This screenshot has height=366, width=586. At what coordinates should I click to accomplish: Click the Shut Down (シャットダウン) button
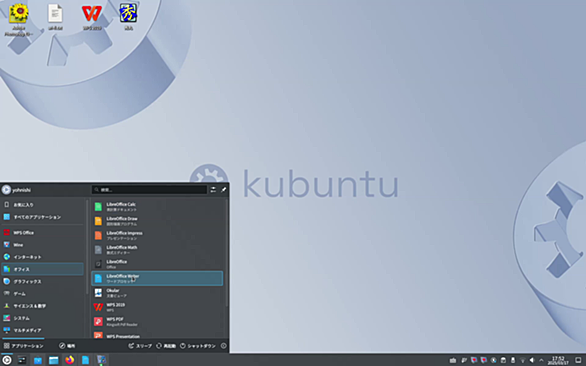[x=198, y=346]
